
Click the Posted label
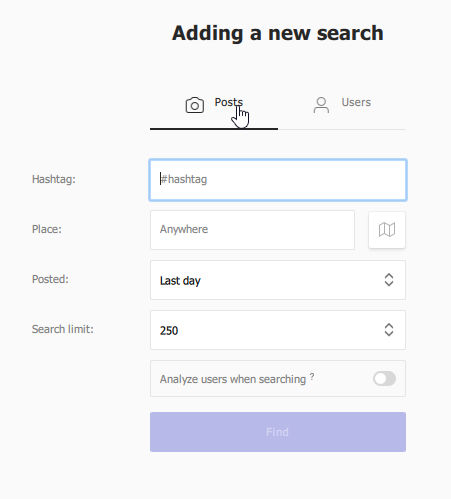[50, 279]
